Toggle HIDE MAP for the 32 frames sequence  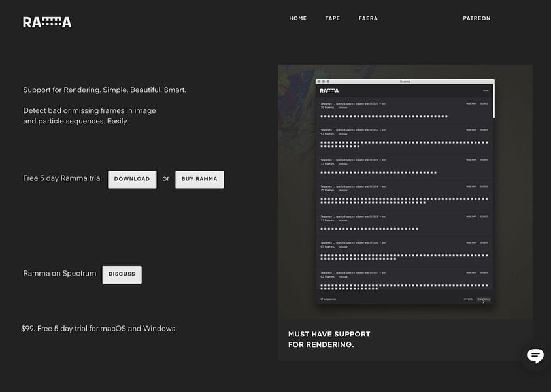click(471, 160)
